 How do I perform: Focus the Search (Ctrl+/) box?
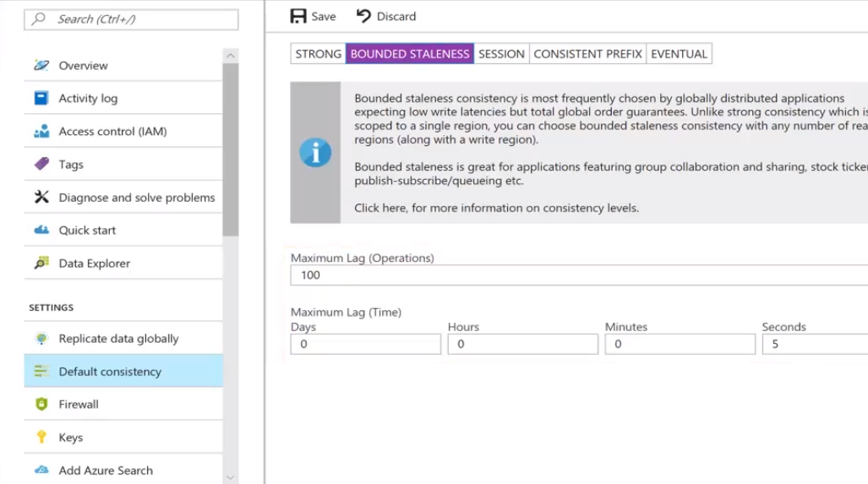point(131,19)
